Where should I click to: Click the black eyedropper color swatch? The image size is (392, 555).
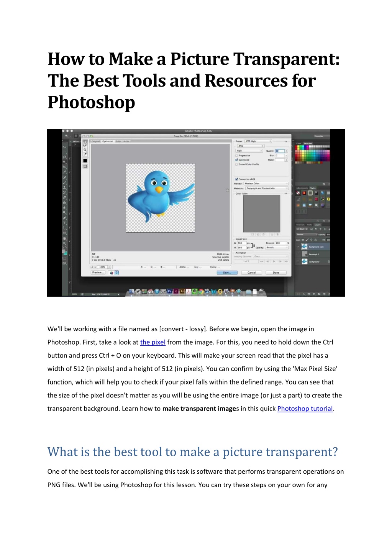point(85,161)
